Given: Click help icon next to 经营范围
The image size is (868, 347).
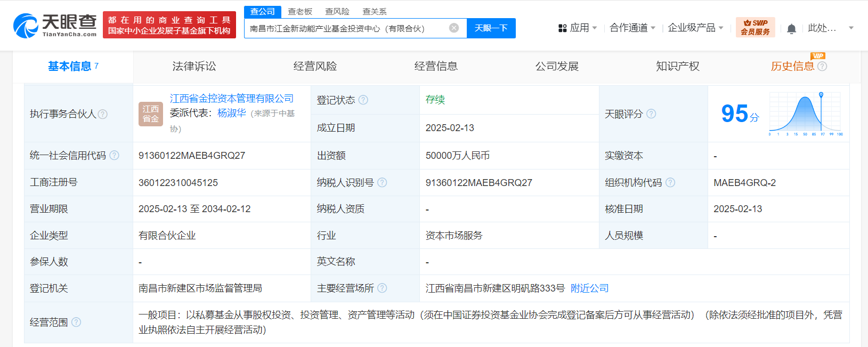Looking at the screenshot, I should [x=76, y=322].
